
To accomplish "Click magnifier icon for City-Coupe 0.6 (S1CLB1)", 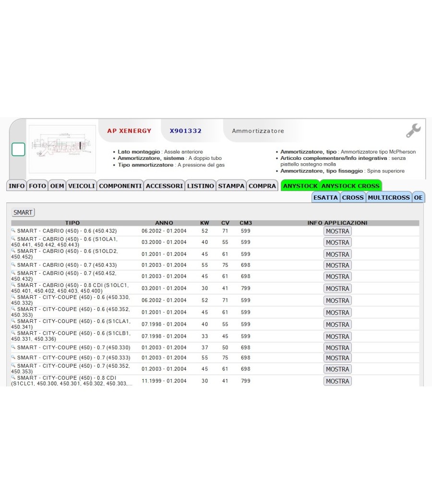I will coord(13,333).
